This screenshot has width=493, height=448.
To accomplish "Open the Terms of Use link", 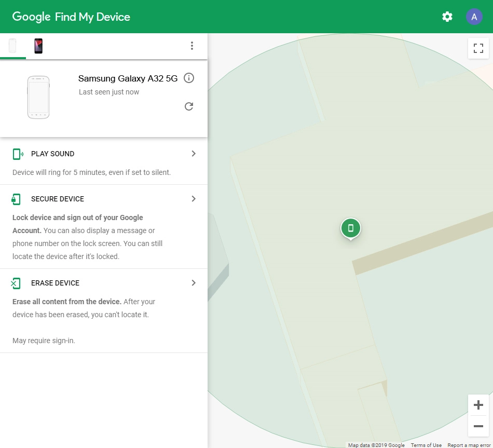I will 426,445.
